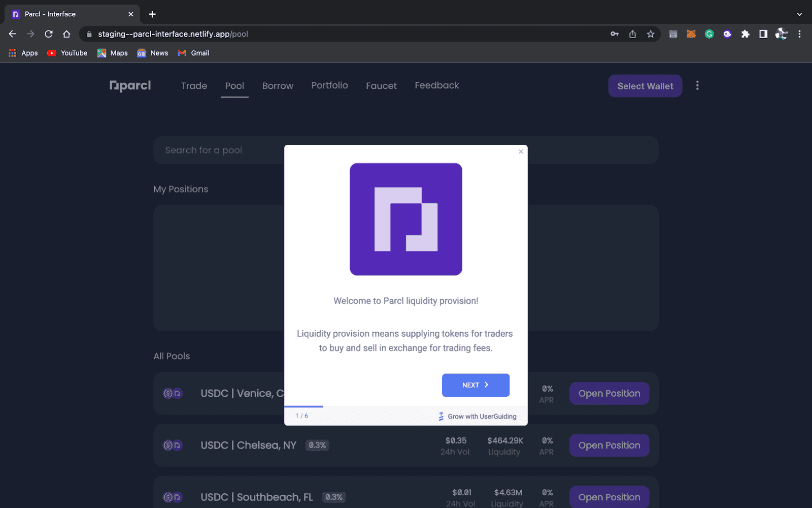
Task: Click the browser forward arrow
Action: pyautogui.click(x=30, y=34)
